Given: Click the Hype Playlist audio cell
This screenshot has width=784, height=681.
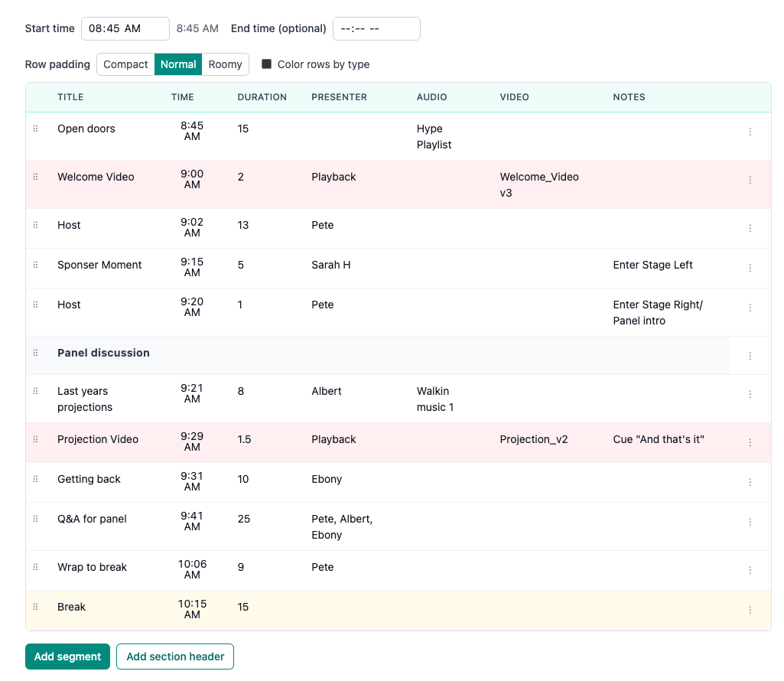Looking at the screenshot, I should click(434, 137).
